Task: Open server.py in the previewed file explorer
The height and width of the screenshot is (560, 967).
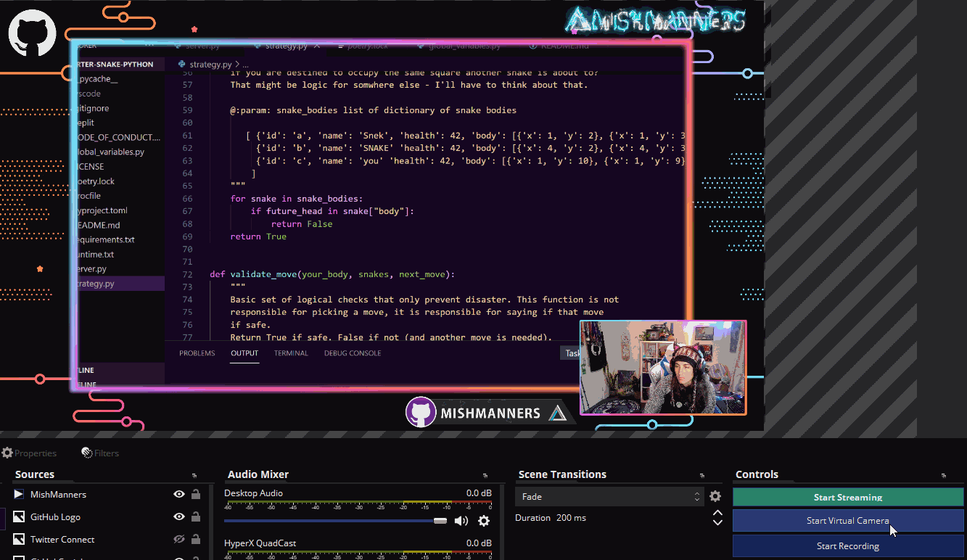Action: tap(92, 269)
